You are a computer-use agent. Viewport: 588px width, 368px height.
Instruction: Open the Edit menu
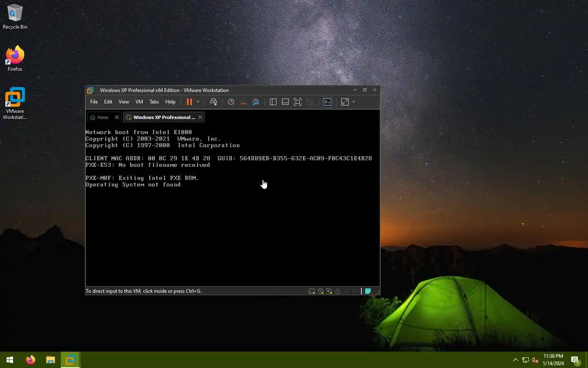(x=108, y=102)
